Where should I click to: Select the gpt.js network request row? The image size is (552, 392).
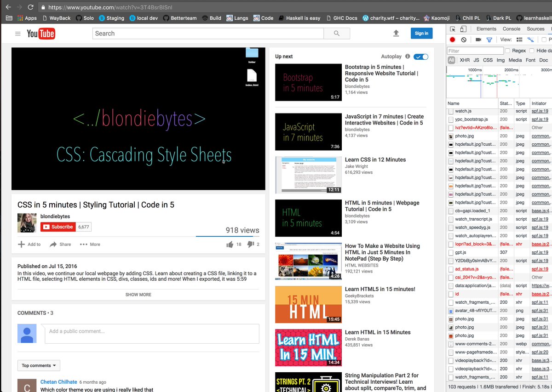click(499, 252)
